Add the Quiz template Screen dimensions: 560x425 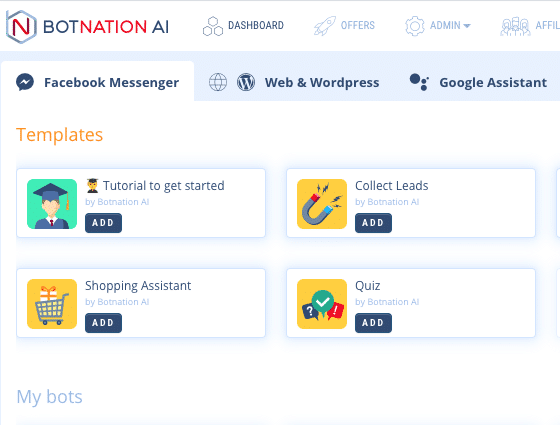click(x=373, y=323)
